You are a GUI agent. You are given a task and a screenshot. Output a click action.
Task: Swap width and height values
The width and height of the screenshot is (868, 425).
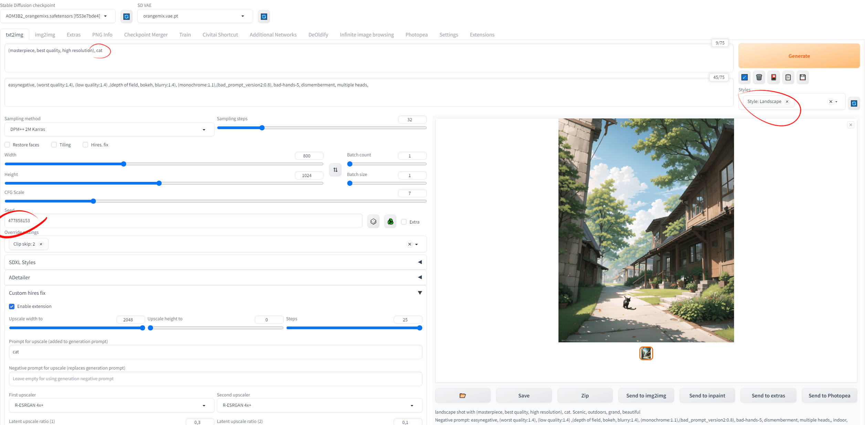point(335,170)
